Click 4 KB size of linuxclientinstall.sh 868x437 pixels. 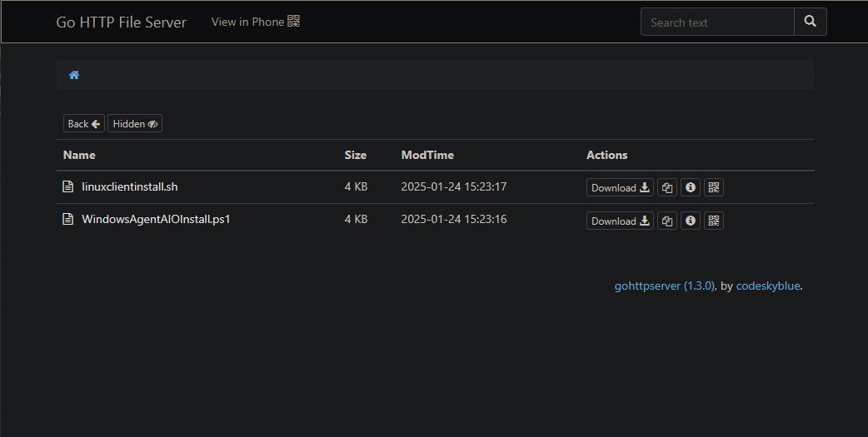[356, 186]
